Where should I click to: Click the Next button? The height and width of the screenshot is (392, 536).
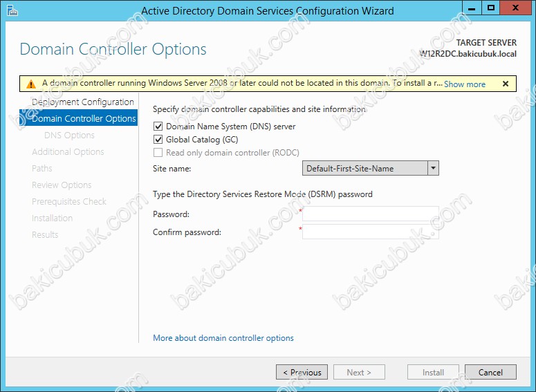[359, 372]
